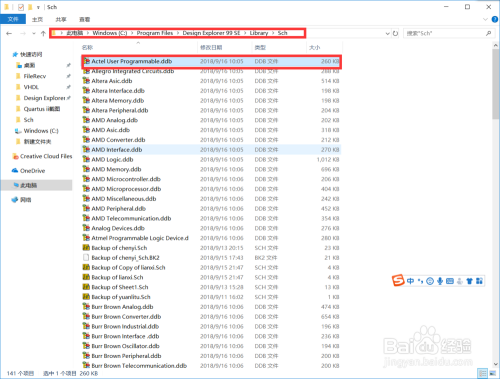Click the OneDrive cloud icon in sidebar
The image size is (500, 379).
[15, 171]
